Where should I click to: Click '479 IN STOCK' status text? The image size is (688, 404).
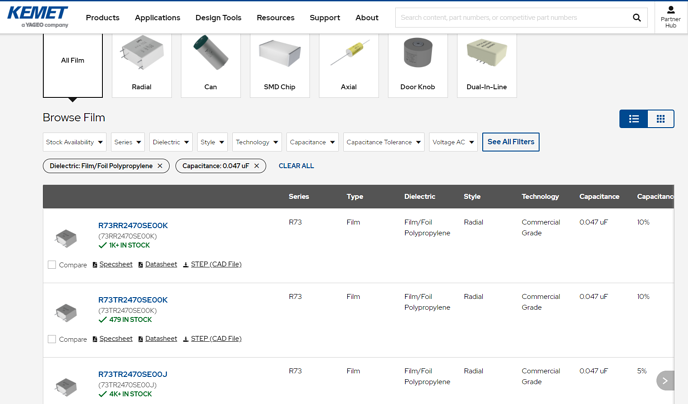[130, 320]
